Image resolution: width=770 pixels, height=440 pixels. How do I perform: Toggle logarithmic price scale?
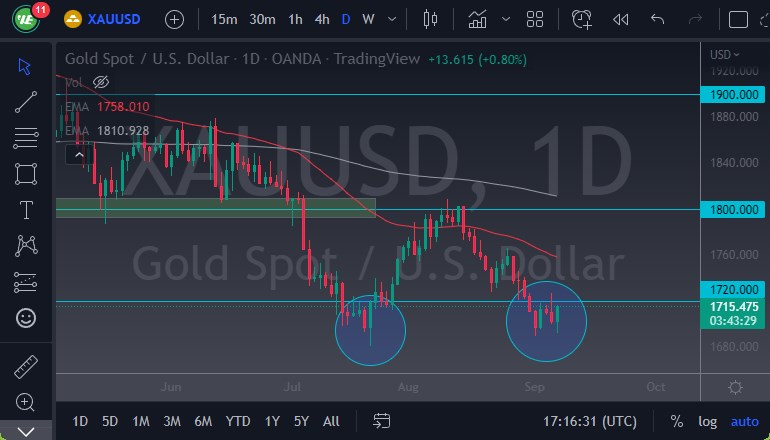coord(707,421)
